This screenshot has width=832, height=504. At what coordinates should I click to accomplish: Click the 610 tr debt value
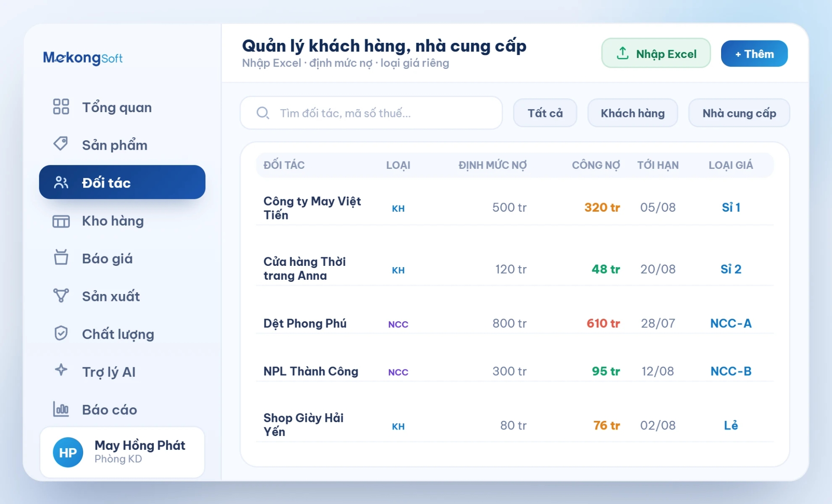(x=603, y=323)
